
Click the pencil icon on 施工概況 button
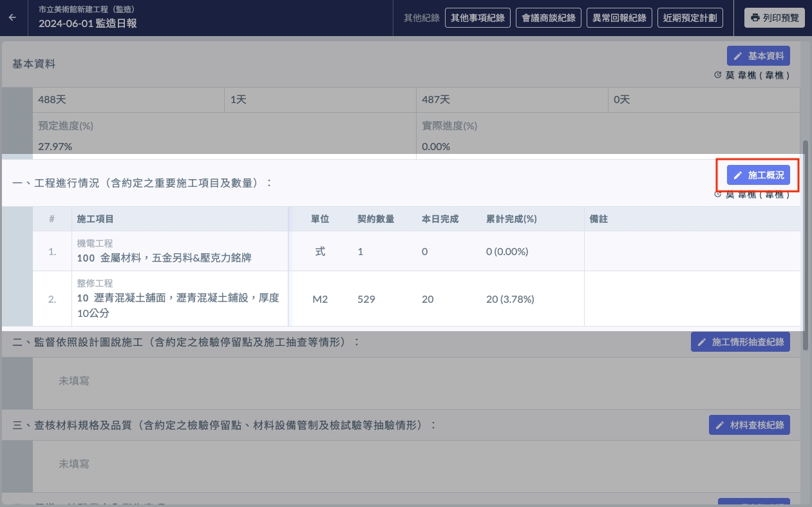click(738, 175)
